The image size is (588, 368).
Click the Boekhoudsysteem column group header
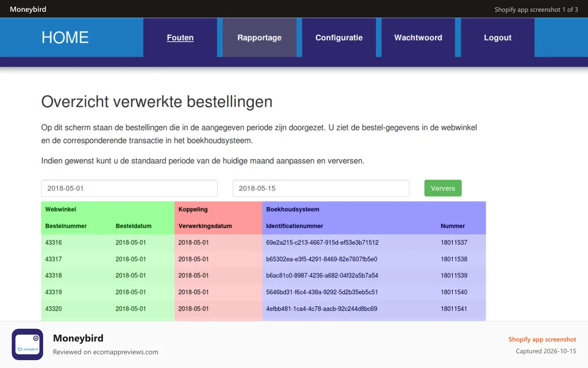tap(293, 210)
